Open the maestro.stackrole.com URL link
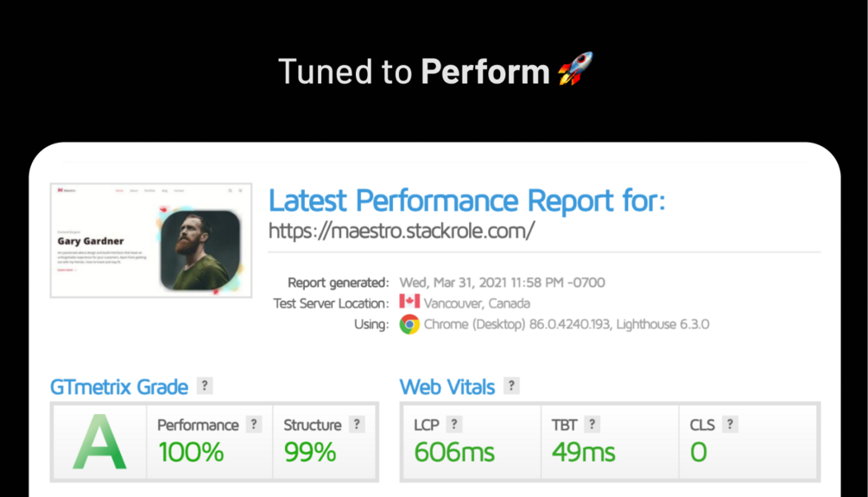 click(402, 231)
